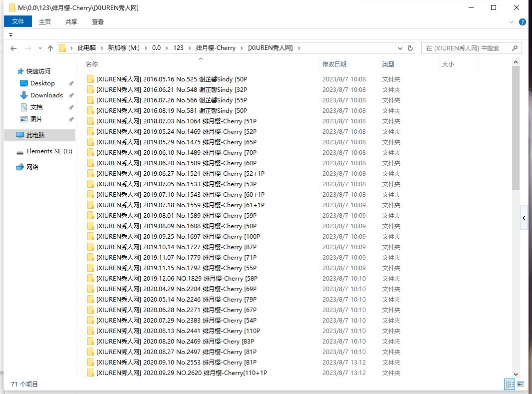The image size is (532, 394).
Task: Open the 图片 quick access item
Action: [36, 119]
